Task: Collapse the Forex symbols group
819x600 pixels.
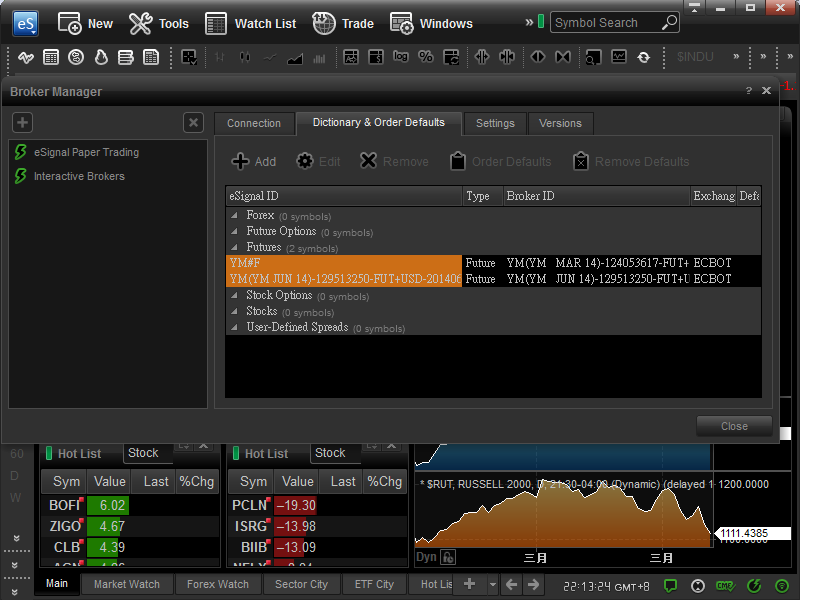Action: (235, 215)
